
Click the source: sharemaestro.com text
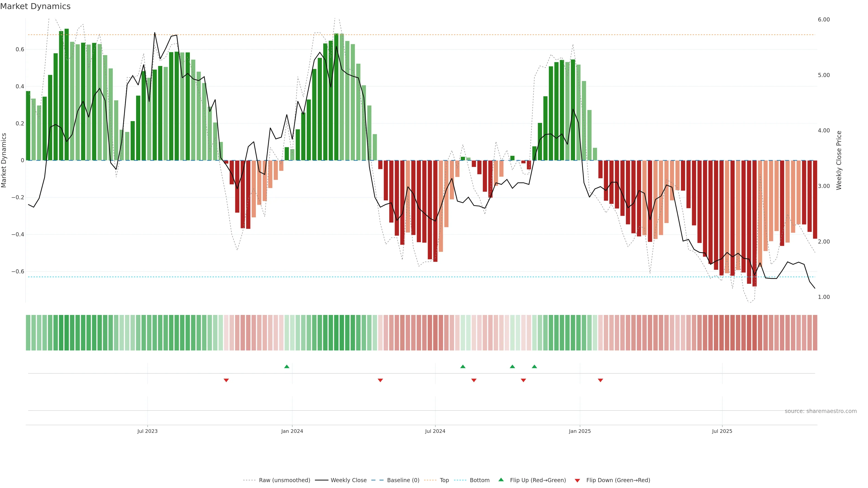pyautogui.click(x=821, y=411)
